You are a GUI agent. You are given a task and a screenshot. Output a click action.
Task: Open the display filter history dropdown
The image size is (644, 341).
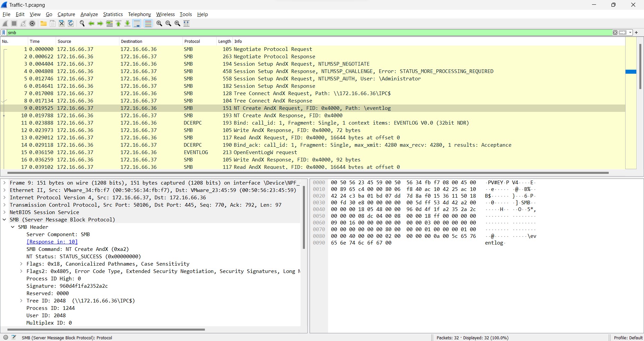tap(630, 32)
